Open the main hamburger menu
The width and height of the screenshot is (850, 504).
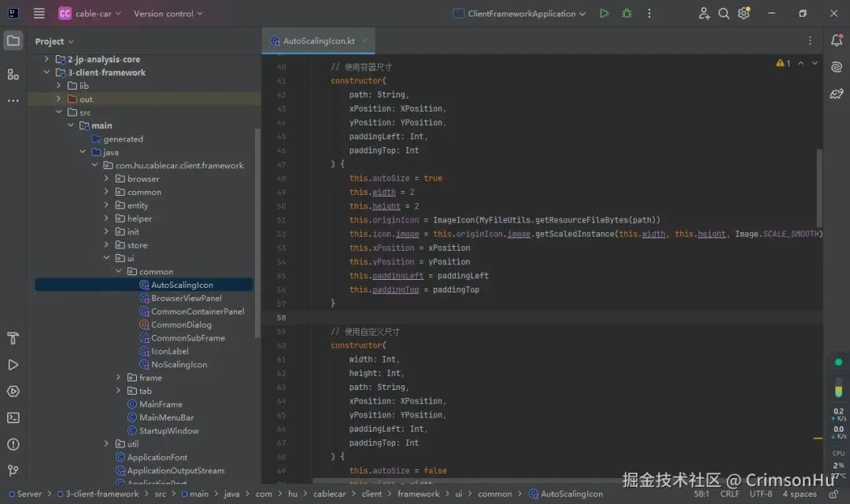(39, 13)
